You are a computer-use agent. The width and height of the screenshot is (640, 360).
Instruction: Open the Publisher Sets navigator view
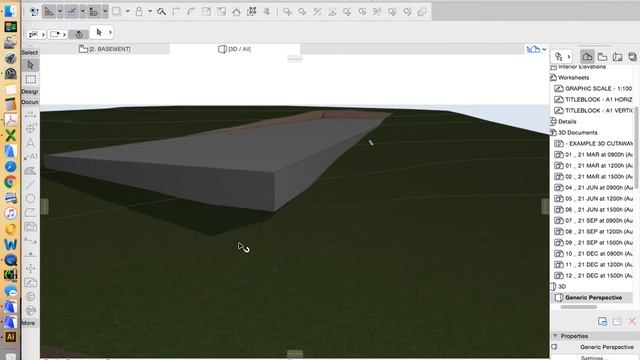632,57
